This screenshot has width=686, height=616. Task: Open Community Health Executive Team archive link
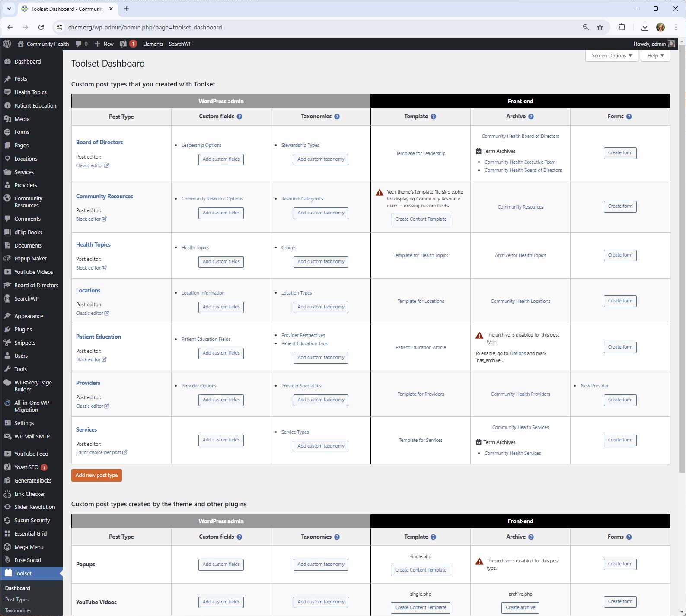click(x=520, y=162)
